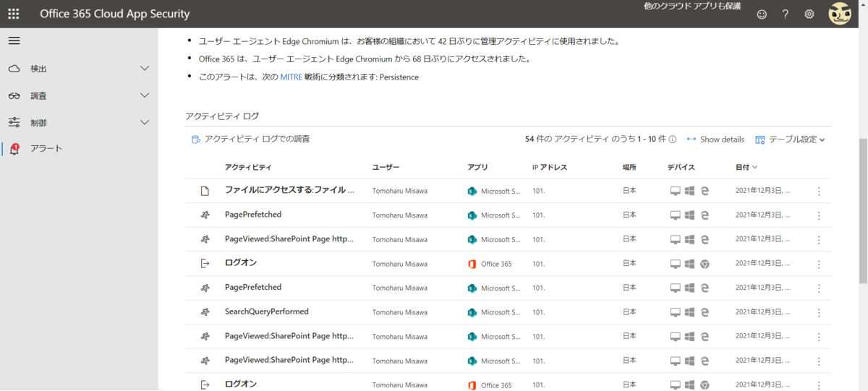Click Tomoharu Misawa in SearchQueryPerformed row
Viewport: 868px width, 391px height.
coord(399,312)
